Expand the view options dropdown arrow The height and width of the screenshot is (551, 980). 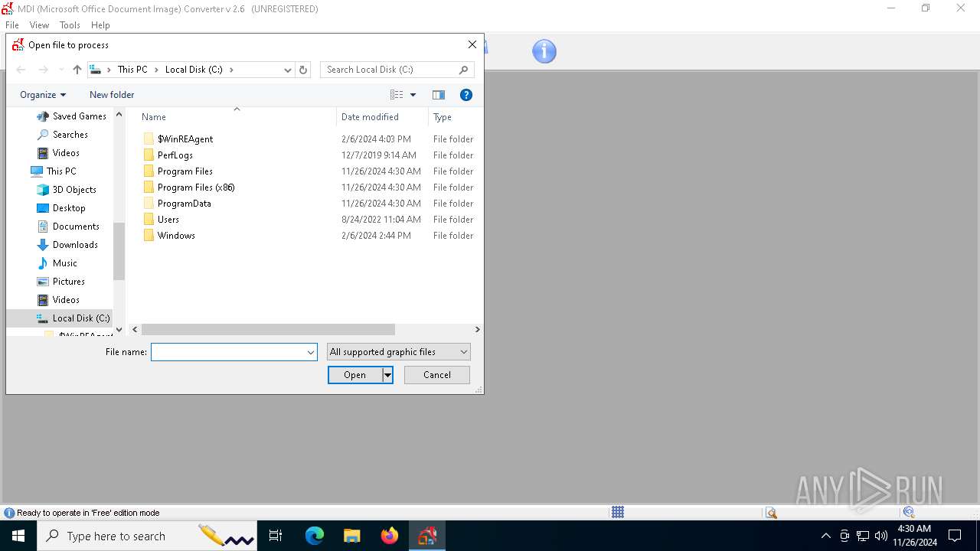tap(413, 95)
